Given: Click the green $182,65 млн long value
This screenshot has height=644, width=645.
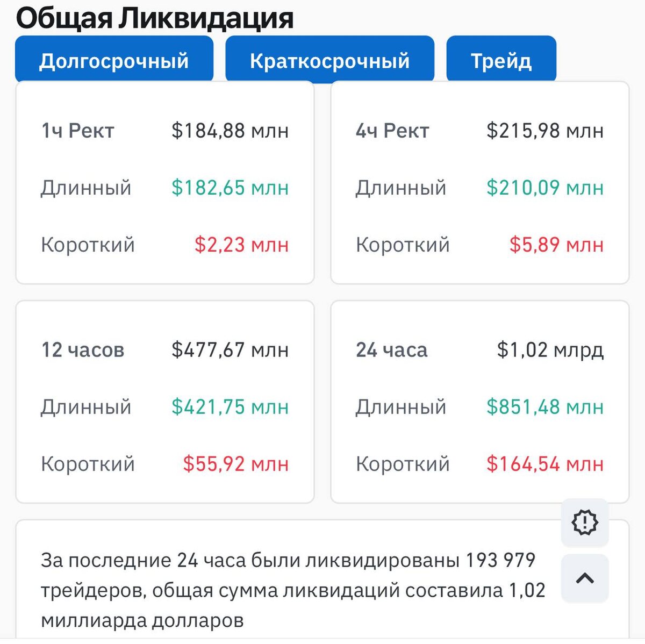Looking at the screenshot, I should click(230, 188).
